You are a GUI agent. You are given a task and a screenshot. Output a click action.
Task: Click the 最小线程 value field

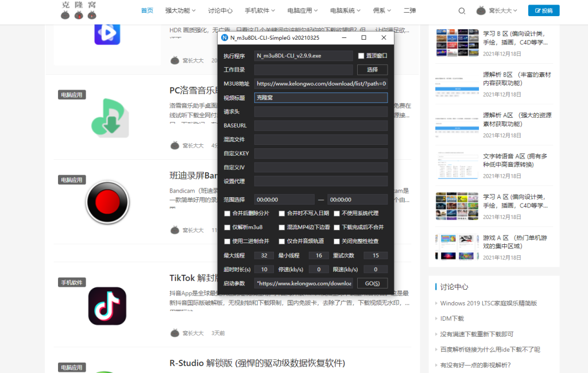pos(319,256)
